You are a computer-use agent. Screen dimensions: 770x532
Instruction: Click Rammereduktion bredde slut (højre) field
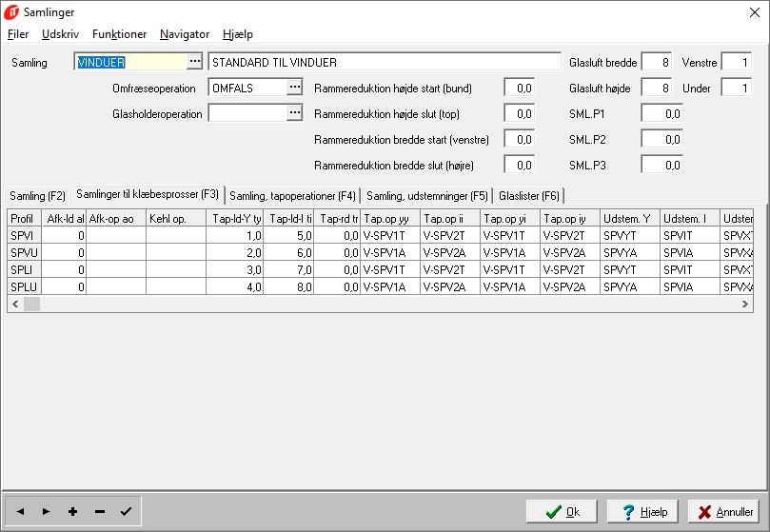[x=519, y=165]
